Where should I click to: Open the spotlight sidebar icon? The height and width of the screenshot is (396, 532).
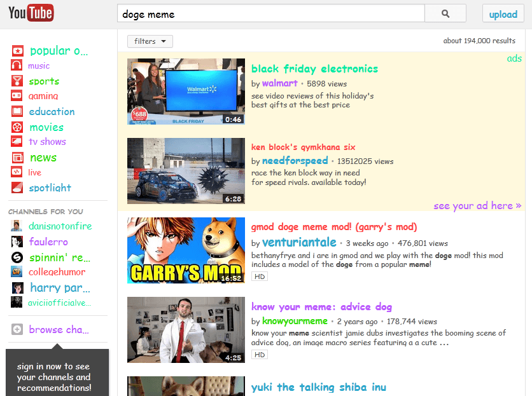click(17, 188)
